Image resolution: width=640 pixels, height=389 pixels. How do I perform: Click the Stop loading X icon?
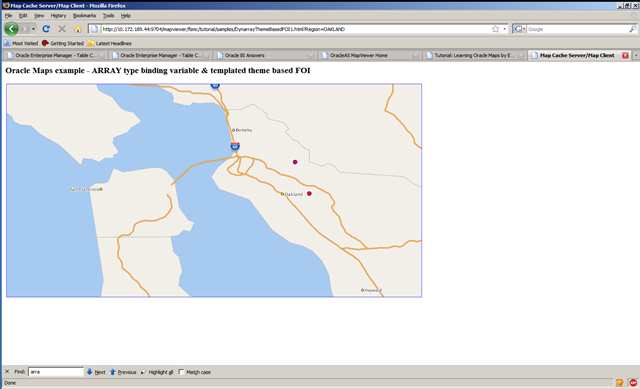click(62, 29)
